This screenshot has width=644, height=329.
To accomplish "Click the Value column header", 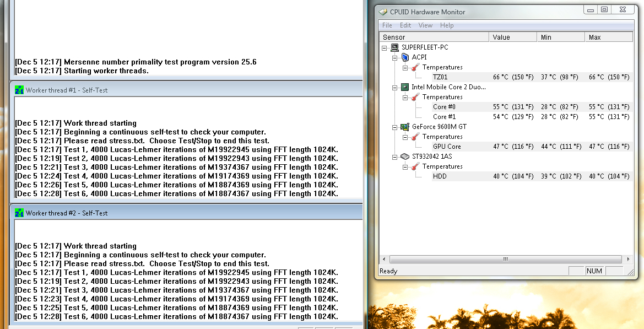I will 513,37.
